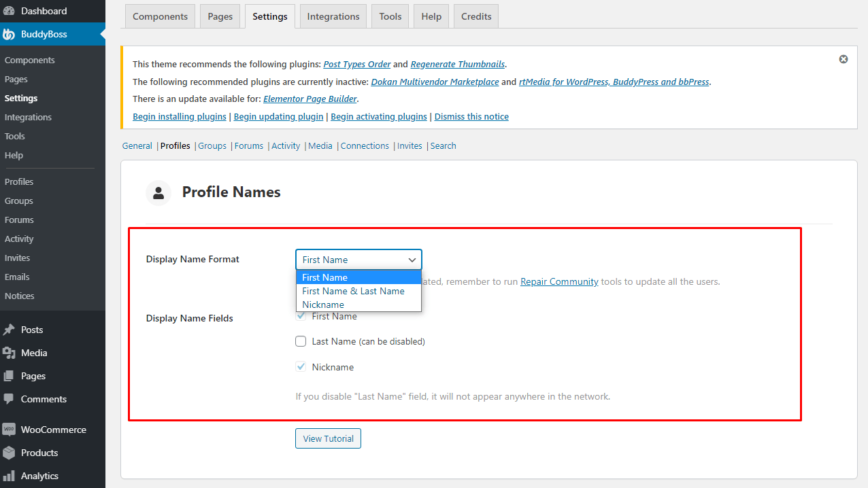
Task: Open the Display Name Format dropdown
Action: tap(359, 260)
